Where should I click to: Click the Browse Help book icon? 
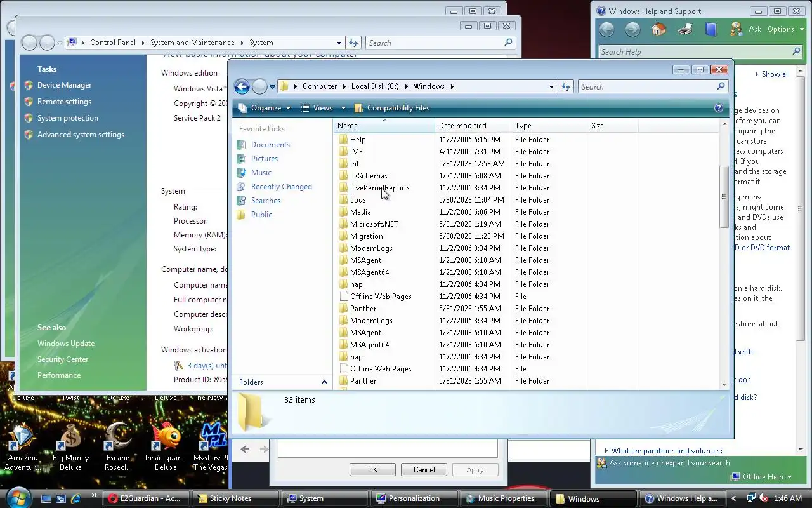[710, 29]
